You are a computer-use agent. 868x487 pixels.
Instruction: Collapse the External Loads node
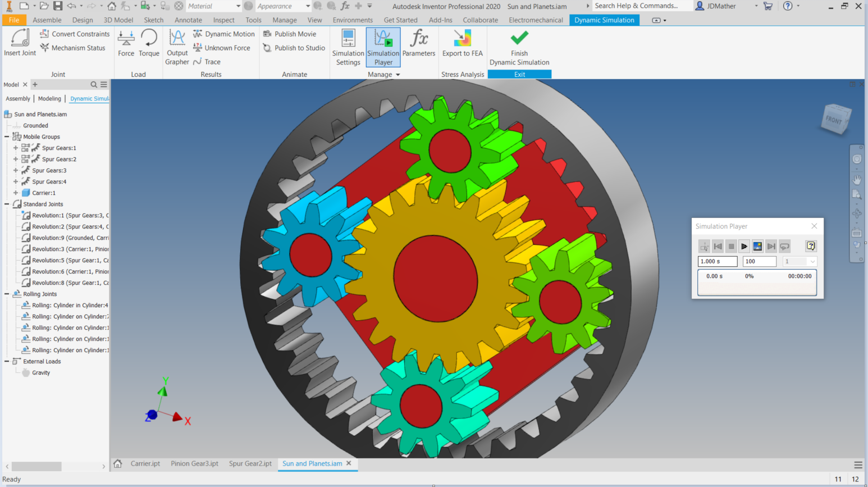[x=7, y=362]
